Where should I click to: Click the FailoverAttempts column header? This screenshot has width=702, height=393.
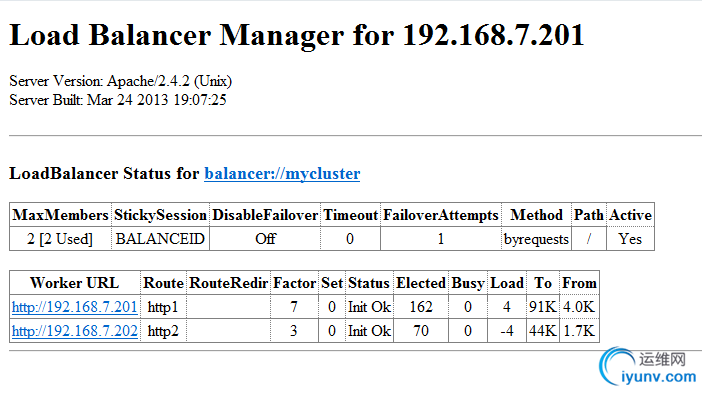(x=441, y=215)
